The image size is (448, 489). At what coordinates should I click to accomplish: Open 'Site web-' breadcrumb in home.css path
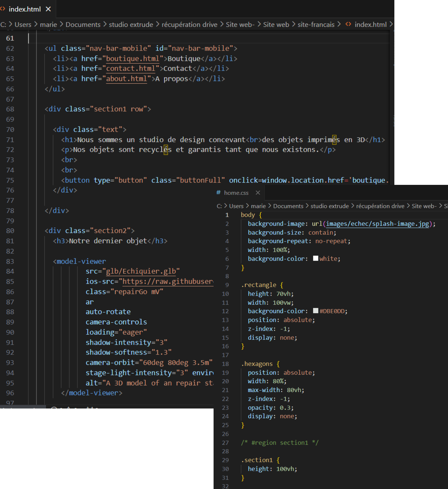click(x=424, y=206)
